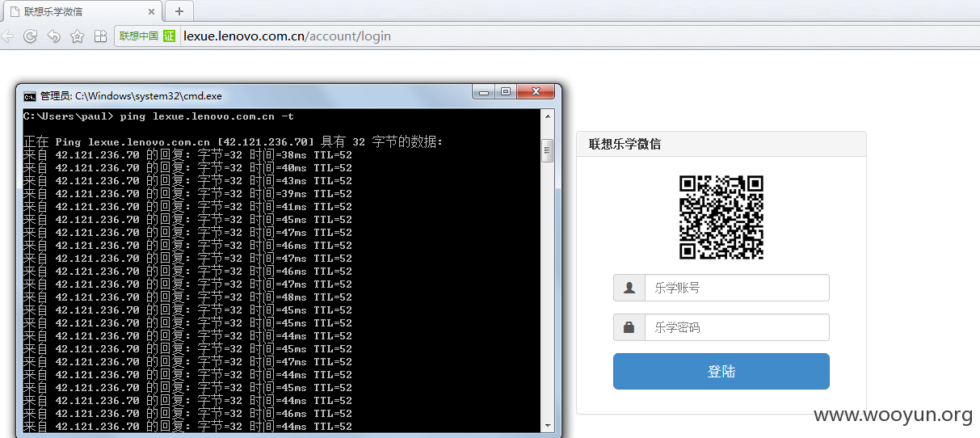Viewport: 980px width, 438px height.
Task: Click the reply line with 时间=41ms
Action: [187, 207]
